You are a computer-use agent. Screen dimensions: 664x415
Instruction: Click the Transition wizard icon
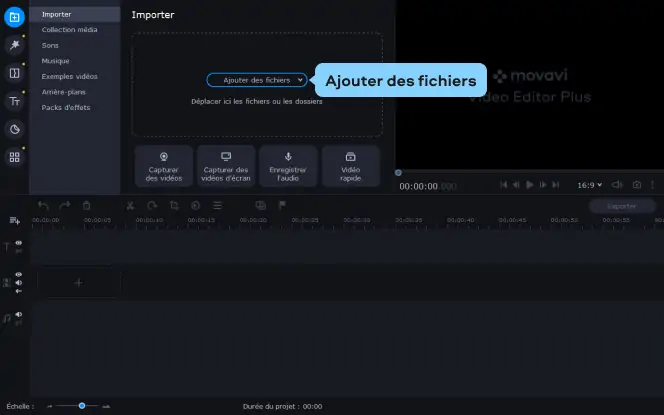(x=260, y=205)
